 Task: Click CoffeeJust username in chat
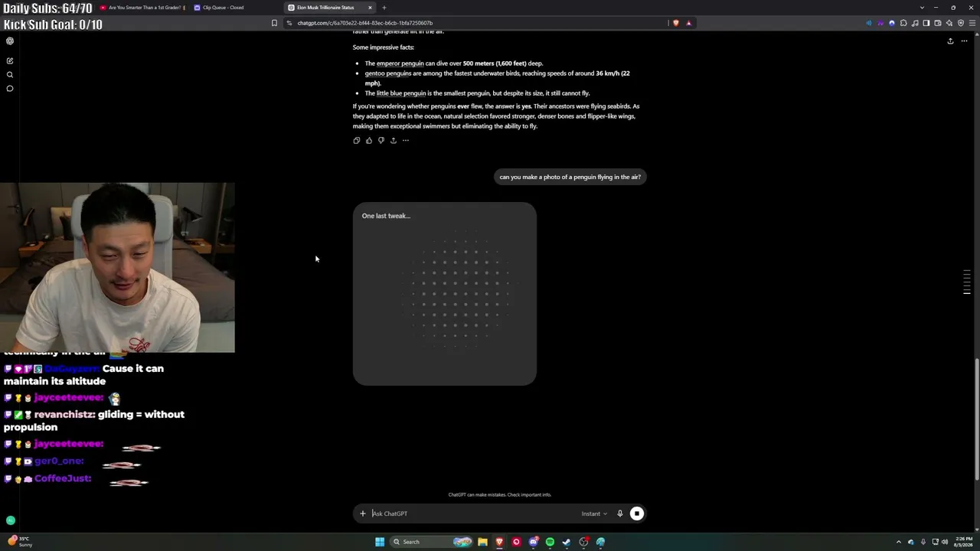tap(63, 478)
